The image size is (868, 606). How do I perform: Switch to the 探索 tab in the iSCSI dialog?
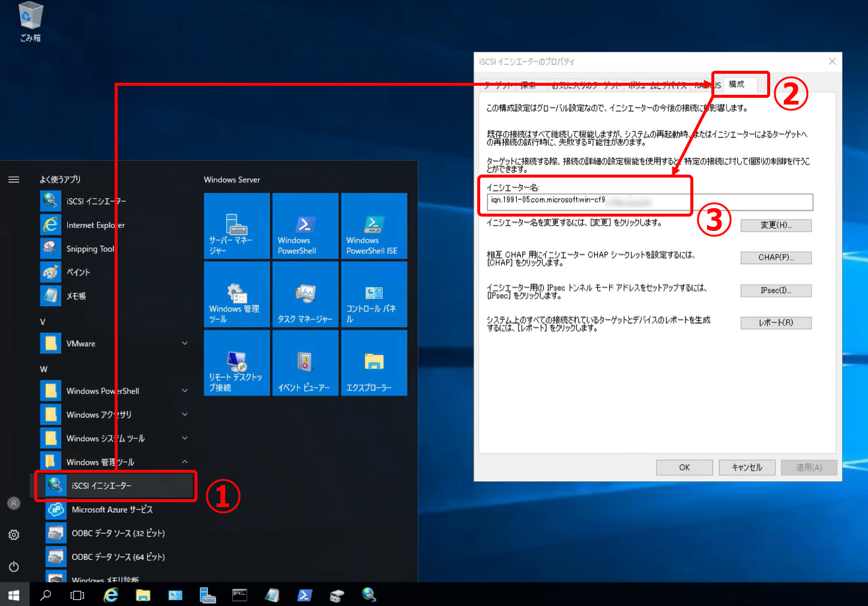(x=528, y=86)
